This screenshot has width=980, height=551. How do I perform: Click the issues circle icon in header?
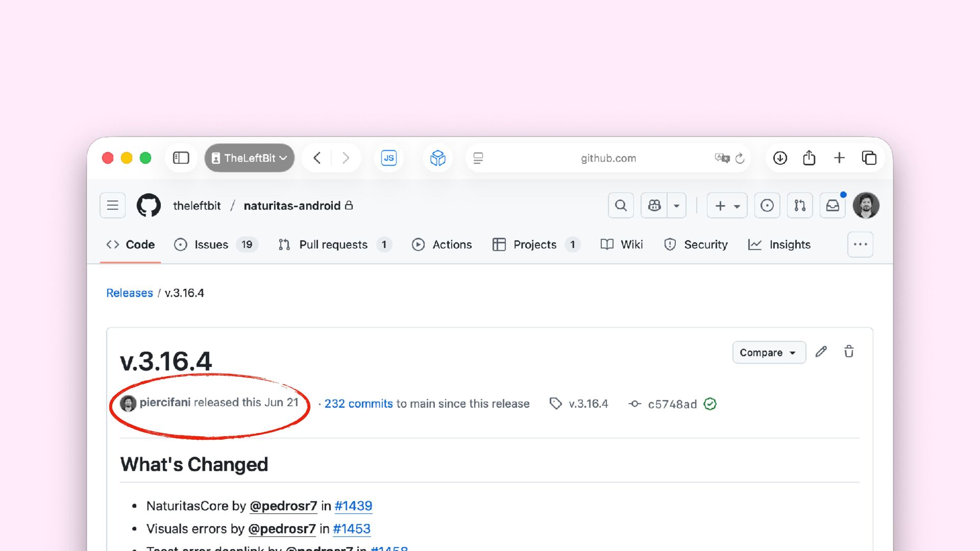click(767, 206)
